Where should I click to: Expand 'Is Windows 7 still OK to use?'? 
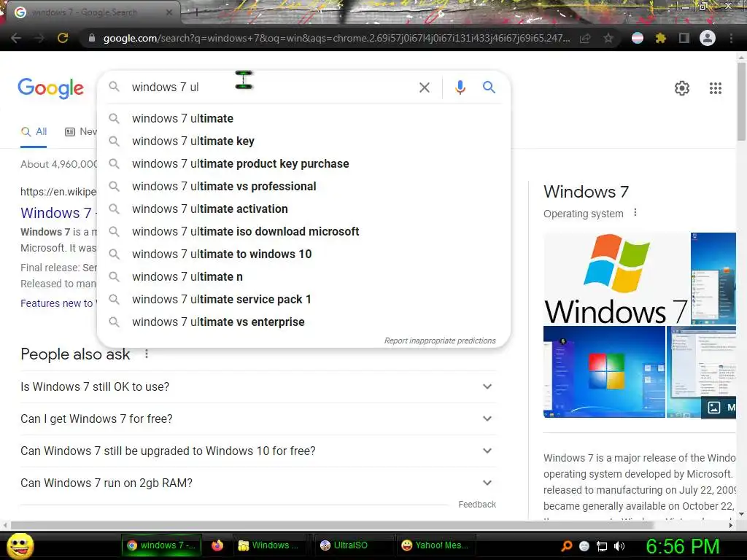(258, 386)
